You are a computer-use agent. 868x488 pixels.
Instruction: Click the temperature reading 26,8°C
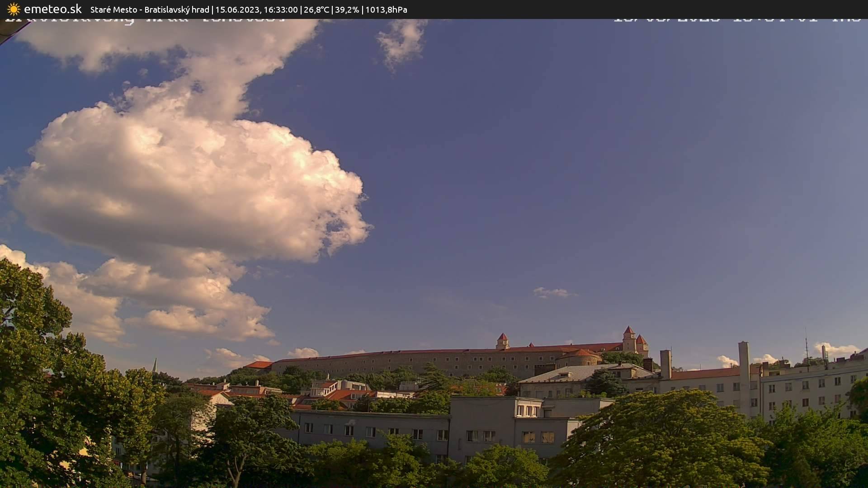316,9
